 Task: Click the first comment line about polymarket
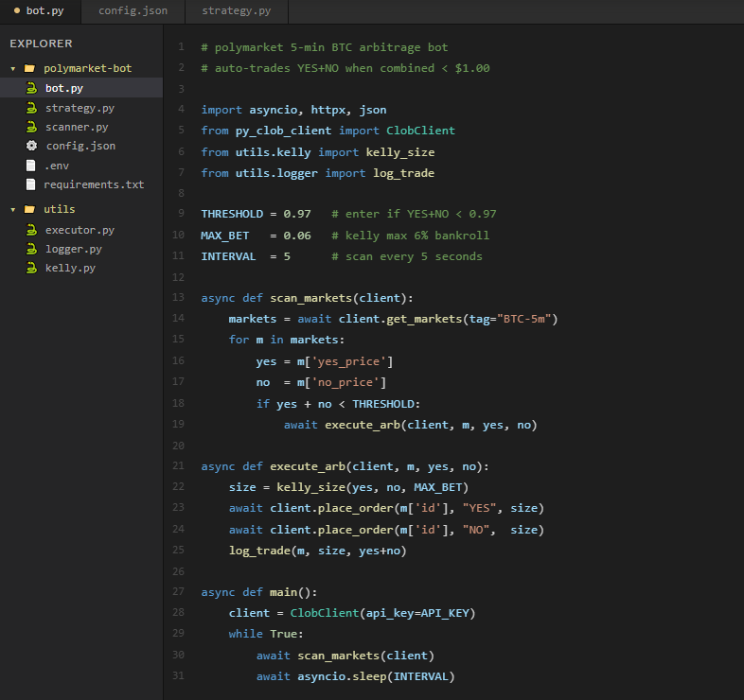click(324, 47)
